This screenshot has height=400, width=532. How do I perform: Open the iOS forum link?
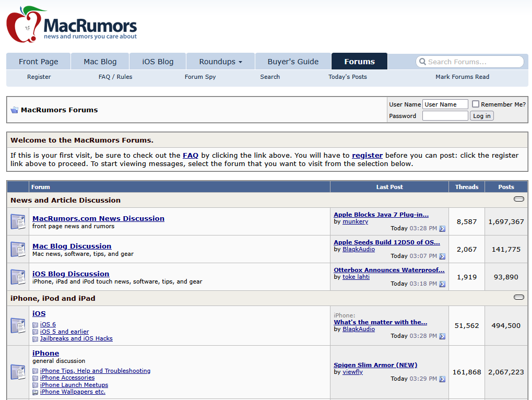pos(39,313)
